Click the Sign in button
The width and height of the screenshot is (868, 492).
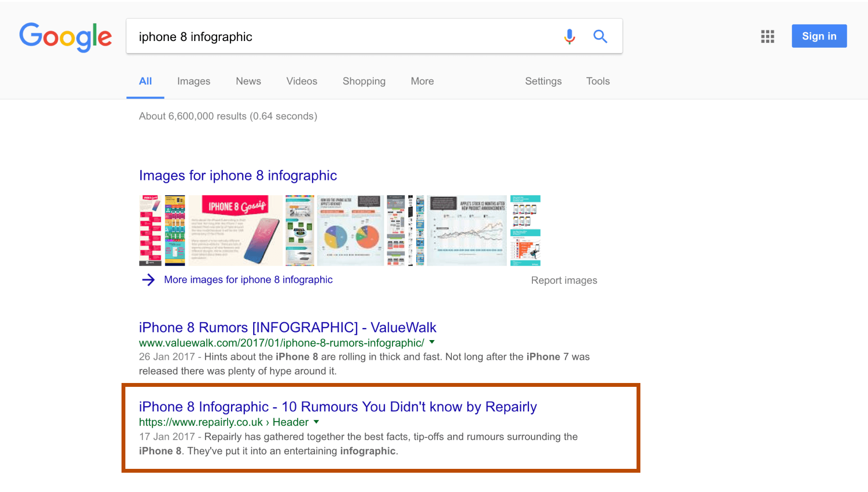(819, 36)
